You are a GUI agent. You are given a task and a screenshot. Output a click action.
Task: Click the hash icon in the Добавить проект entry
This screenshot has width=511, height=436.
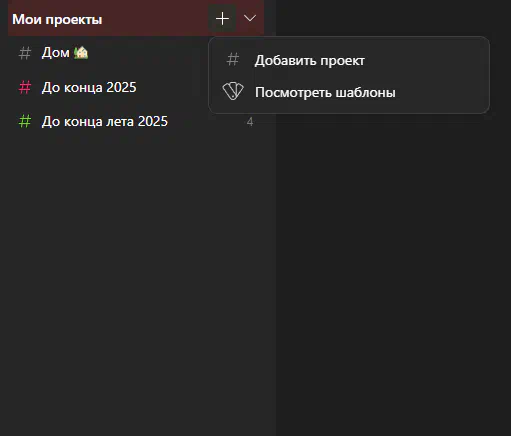[x=233, y=60]
